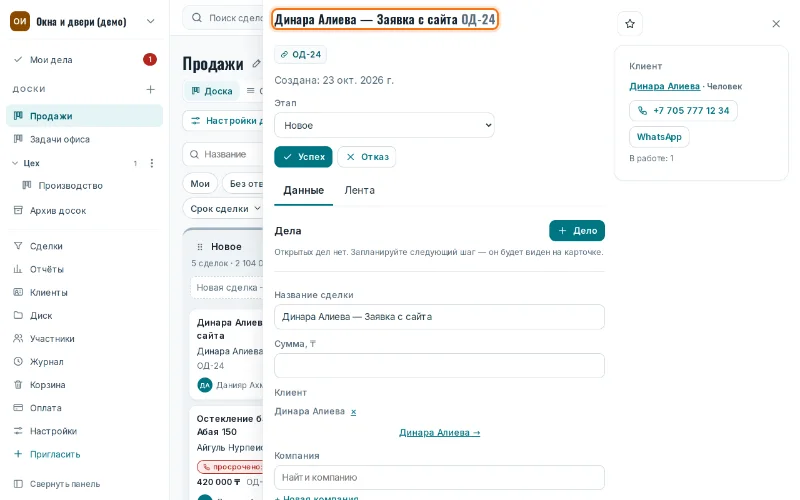This screenshot has width=800, height=500.
Task: Go to Сделки section
Action: pos(84,246)
